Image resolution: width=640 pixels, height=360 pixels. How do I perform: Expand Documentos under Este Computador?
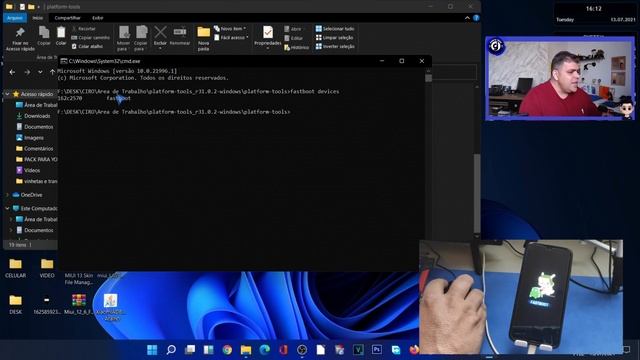coord(11,230)
